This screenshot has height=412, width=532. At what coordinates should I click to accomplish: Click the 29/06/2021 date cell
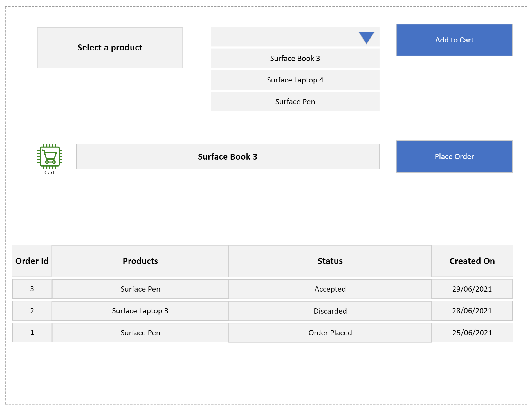pyautogui.click(x=472, y=289)
